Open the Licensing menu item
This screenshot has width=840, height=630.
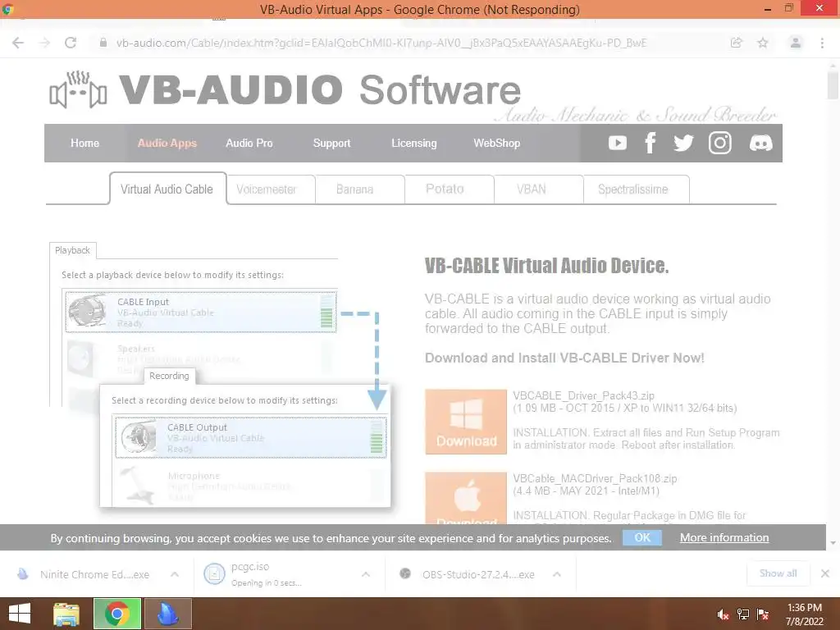pyautogui.click(x=413, y=143)
